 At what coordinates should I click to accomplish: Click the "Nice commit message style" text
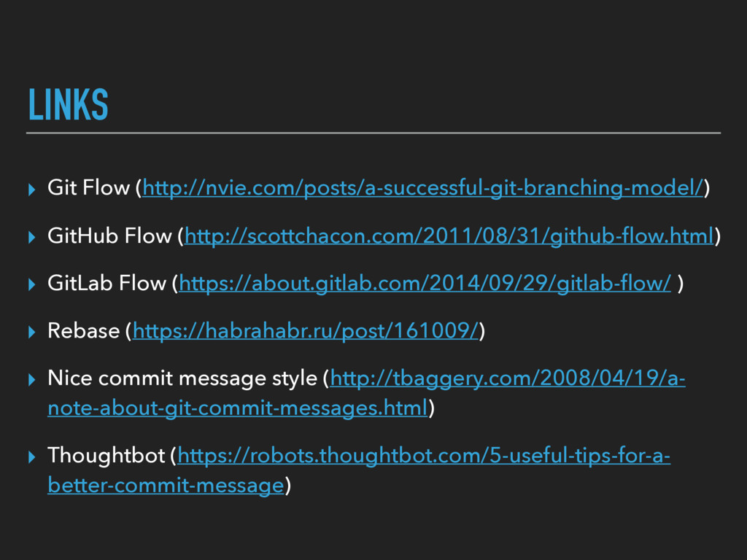tap(182, 378)
